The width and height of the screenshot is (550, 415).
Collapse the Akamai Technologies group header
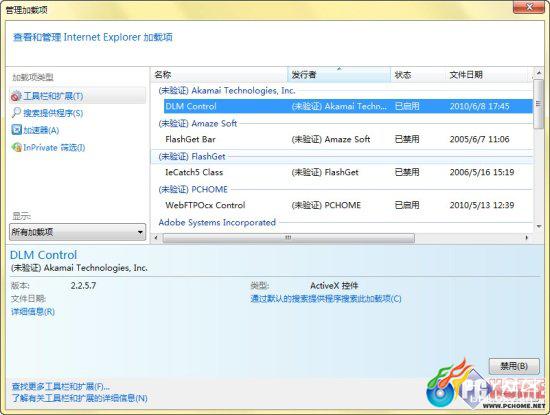pos(227,91)
